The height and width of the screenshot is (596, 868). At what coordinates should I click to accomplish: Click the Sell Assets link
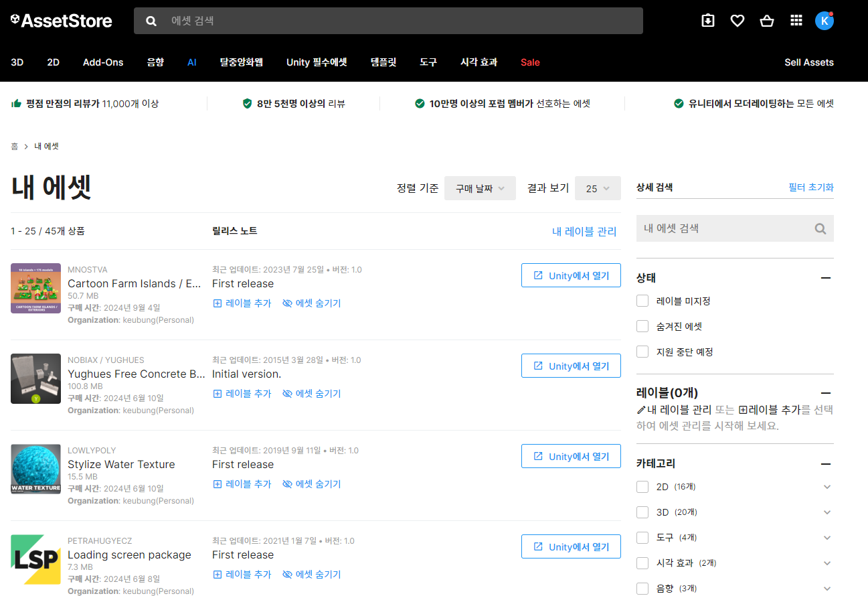809,62
